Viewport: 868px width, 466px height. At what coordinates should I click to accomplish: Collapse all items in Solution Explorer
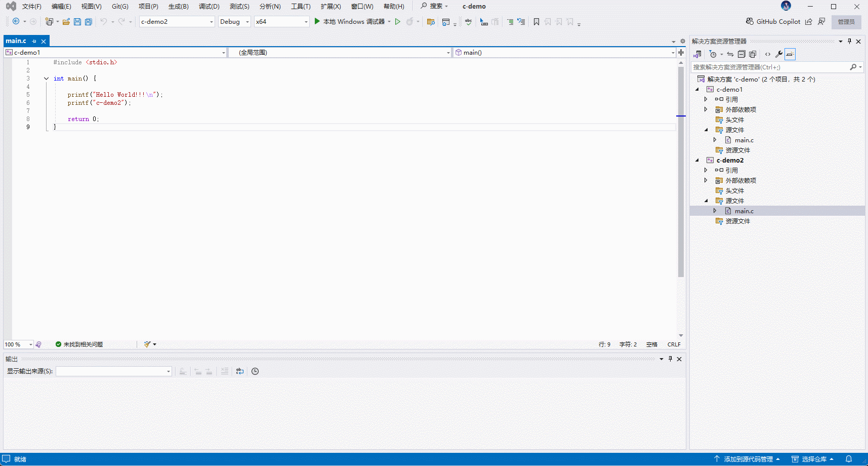(741, 54)
